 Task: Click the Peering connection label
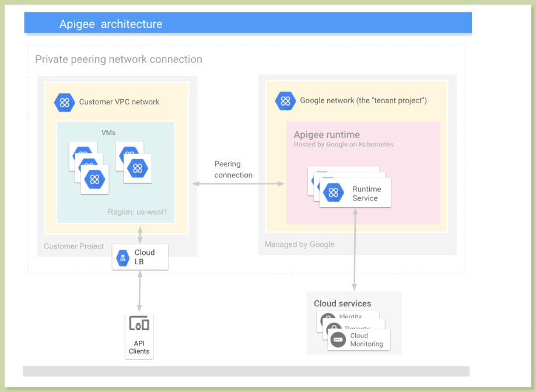(233, 170)
